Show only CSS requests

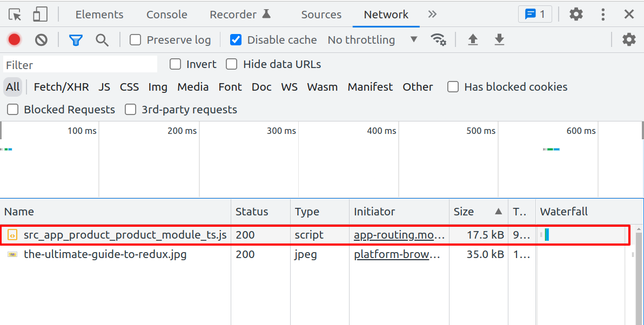129,87
